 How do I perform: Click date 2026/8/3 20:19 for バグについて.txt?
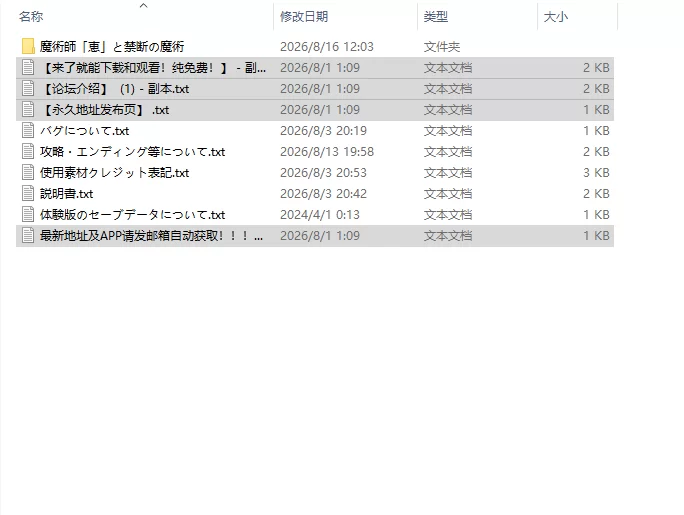tap(323, 130)
